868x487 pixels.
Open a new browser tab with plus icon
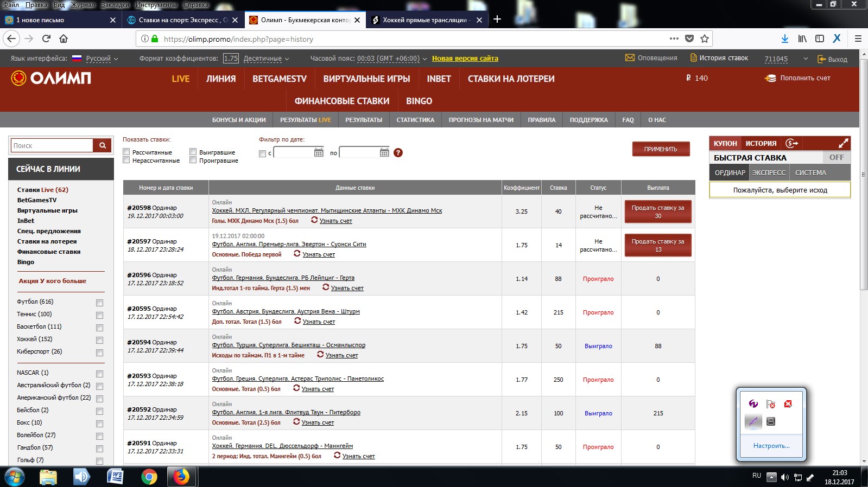coord(497,20)
